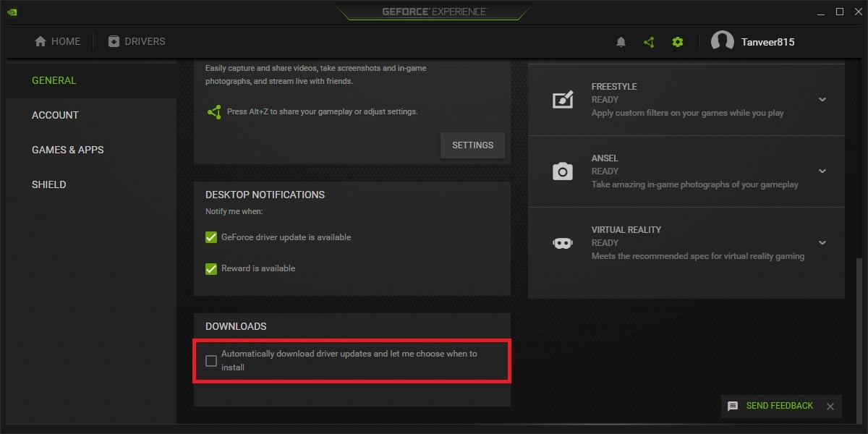
Task: Click the GeForce logo in top-left corner
Action: (x=12, y=12)
